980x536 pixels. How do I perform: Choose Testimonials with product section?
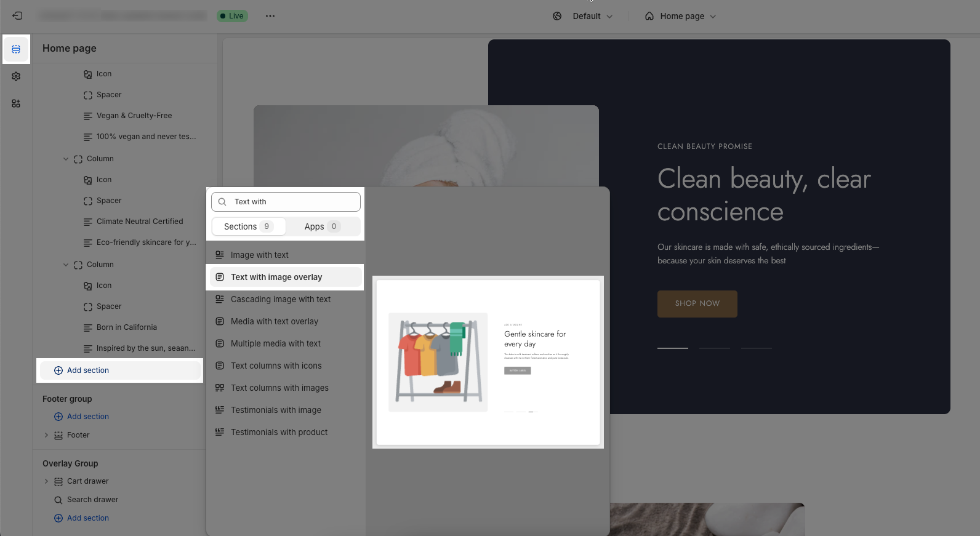click(x=279, y=432)
